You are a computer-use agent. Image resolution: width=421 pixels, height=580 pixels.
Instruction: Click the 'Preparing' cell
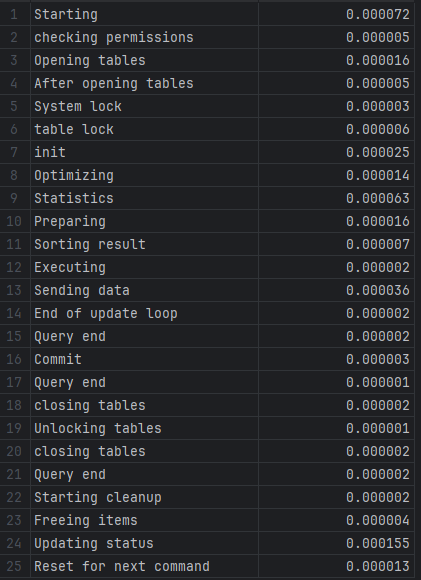pos(144,221)
